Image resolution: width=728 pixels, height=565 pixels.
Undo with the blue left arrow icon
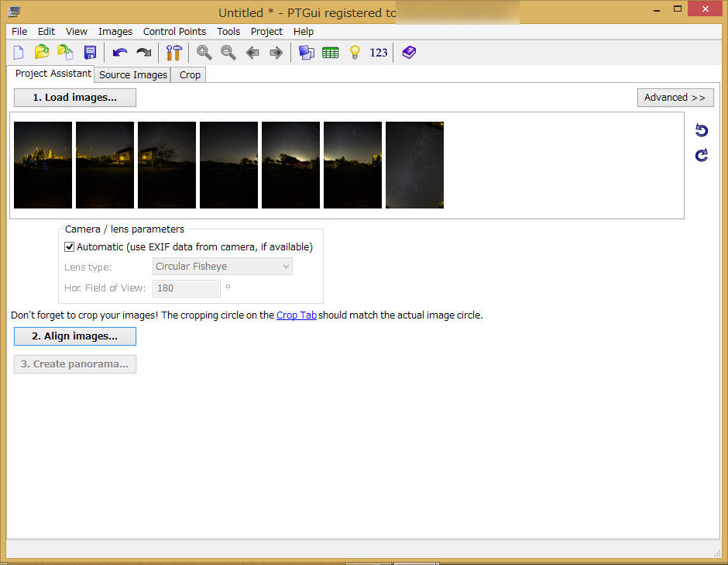[x=120, y=53]
